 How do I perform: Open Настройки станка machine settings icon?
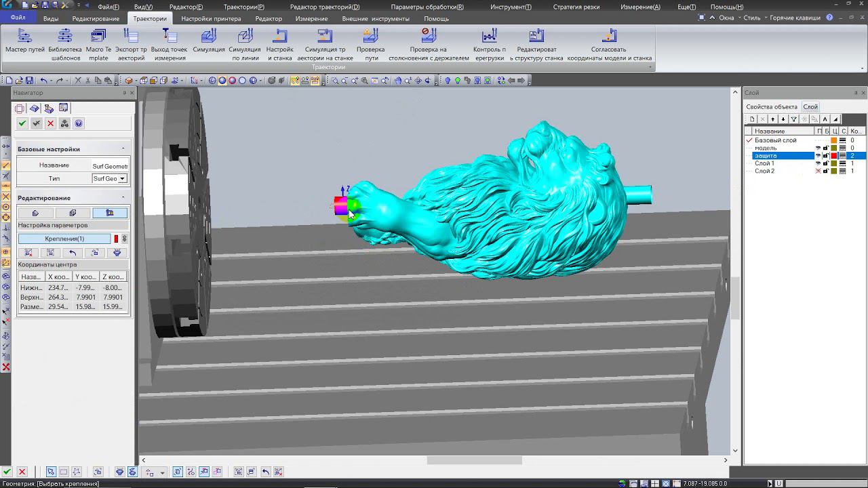(x=279, y=37)
